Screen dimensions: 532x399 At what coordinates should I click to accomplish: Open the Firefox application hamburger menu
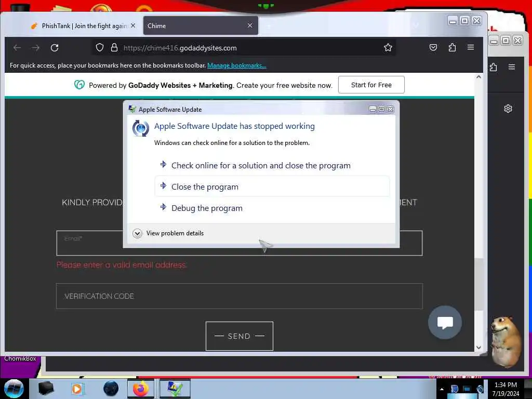click(x=471, y=47)
